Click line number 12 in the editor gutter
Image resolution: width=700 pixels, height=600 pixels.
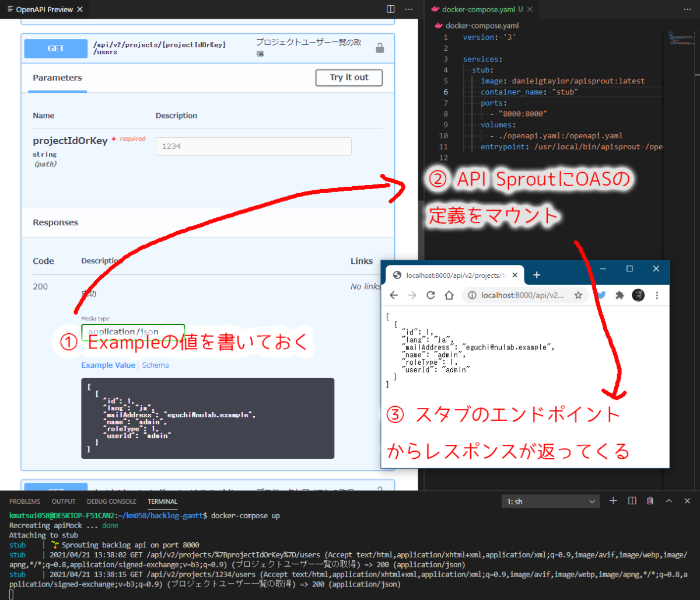[x=444, y=158]
